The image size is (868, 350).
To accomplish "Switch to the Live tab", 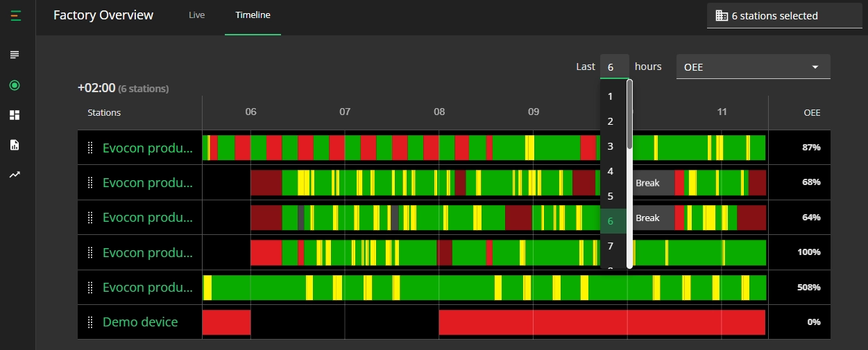I will click(197, 15).
